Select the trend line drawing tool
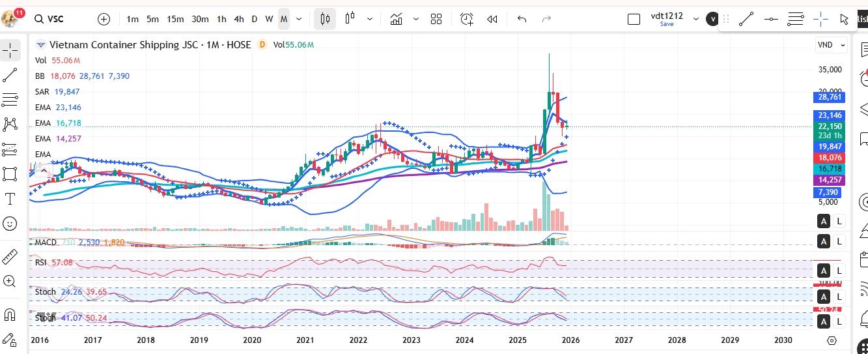This screenshot has height=354, width=868. coord(10,76)
